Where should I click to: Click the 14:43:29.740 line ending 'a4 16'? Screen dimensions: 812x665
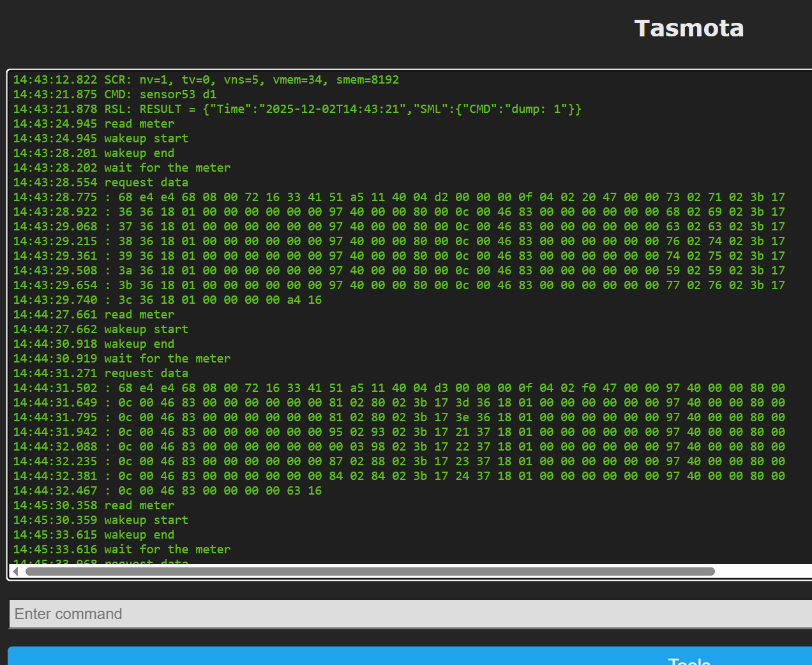coord(167,300)
